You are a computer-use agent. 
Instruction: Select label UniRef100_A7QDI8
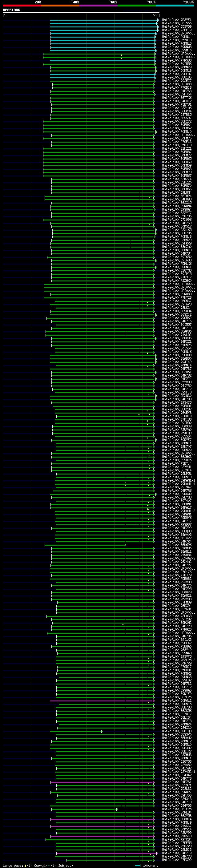pos(176,88)
